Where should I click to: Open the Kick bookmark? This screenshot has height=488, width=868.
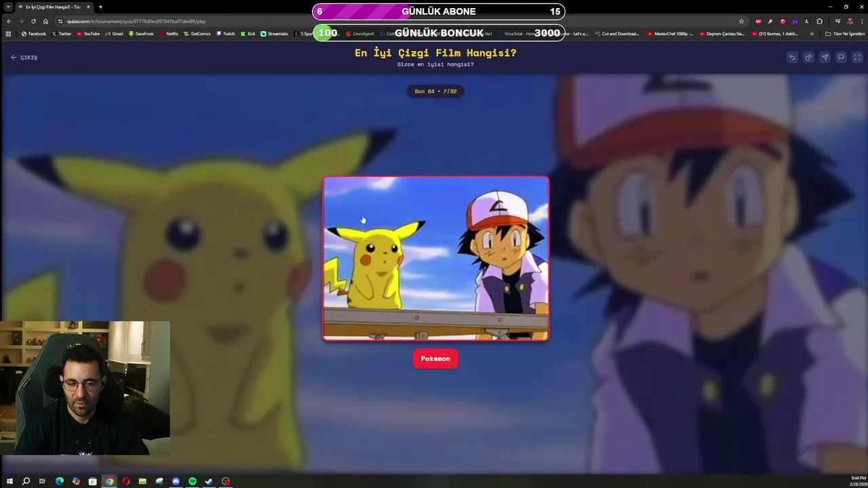pyautogui.click(x=248, y=33)
